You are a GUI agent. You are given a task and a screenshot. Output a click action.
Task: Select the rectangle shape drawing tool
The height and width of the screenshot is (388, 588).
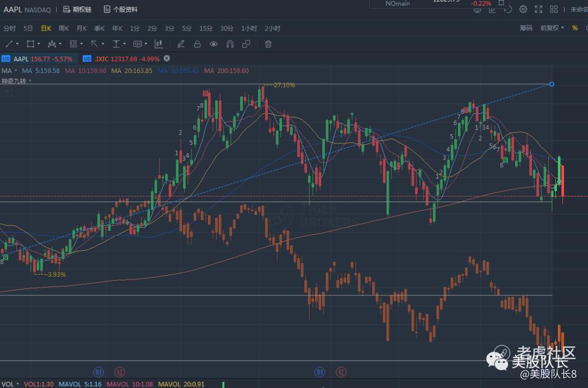point(30,44)
